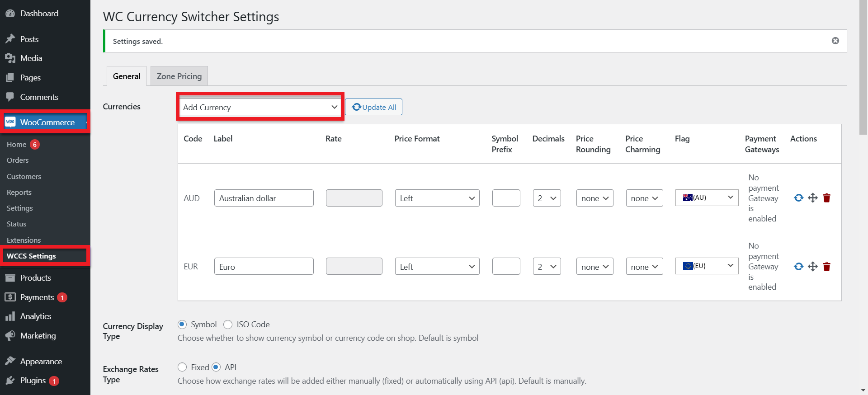
Task: Open the AU flag dropdown
Action: click(x=707, y=197)
